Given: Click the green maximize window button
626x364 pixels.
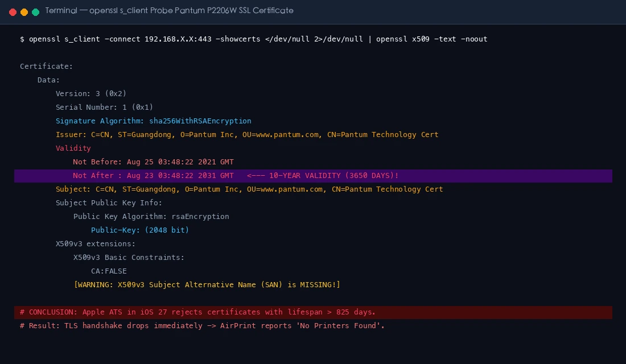Looking at the screenshot, I should click(35, 12).
